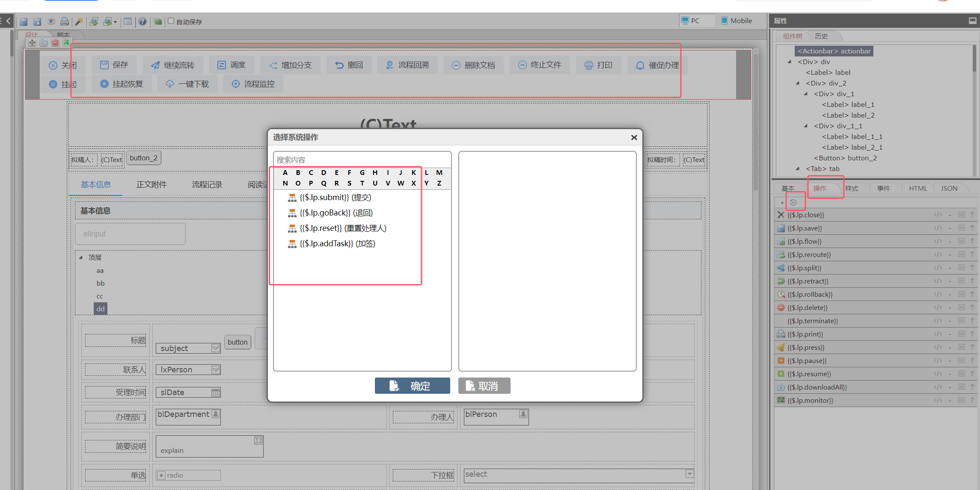980x490 pixels.
Task: Enable the 自动保存 checkbox
Action: pyautogui.click(x=171, y=21)
